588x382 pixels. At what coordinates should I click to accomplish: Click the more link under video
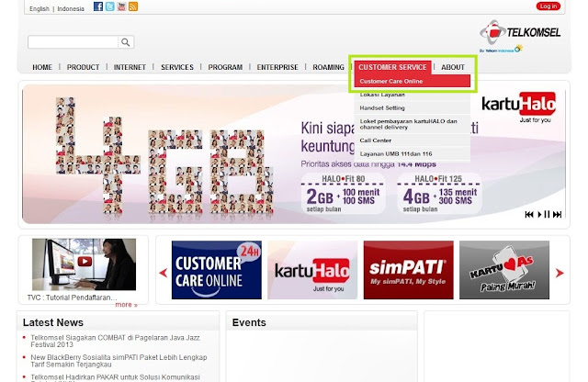[x=127, y=305]
